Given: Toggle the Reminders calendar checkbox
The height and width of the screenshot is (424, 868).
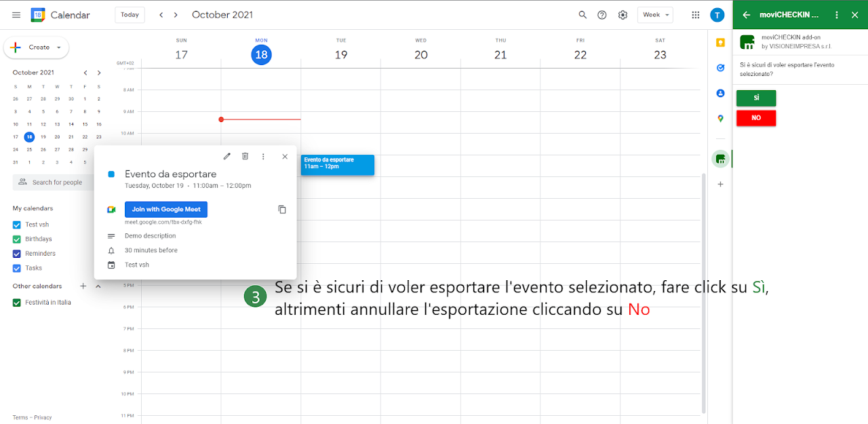Looking at the screenshot, I should tap(17, 254).
